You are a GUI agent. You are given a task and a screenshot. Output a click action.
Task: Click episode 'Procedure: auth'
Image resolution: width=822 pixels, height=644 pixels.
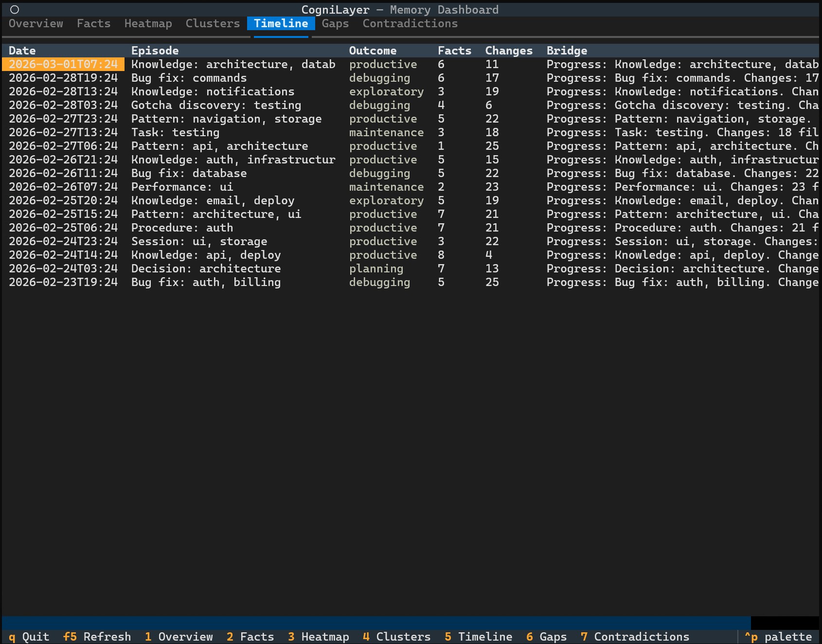tap(182, 228)
